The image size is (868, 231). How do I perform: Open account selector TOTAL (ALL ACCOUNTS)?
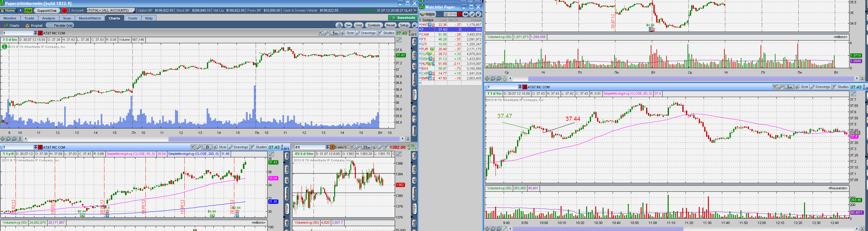click(110, 10)
